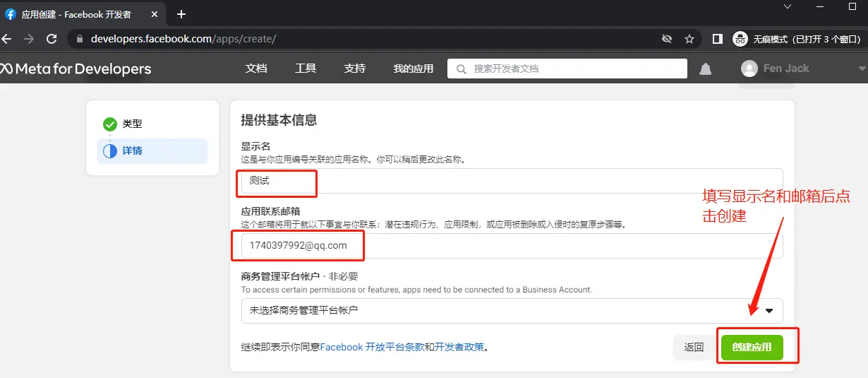Open the notifications bell icon
868x378 pixels.
point(705,69)
